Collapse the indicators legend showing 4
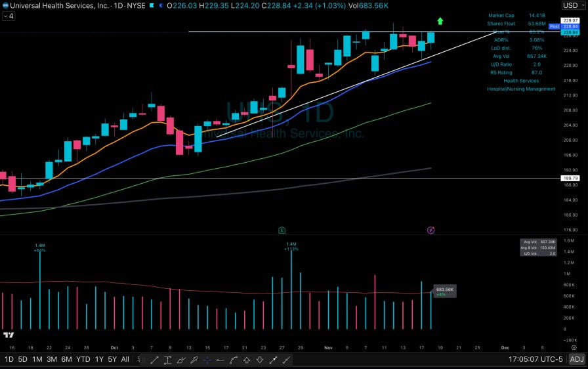This screenshot has width=588, height=369. pos(9,16)
